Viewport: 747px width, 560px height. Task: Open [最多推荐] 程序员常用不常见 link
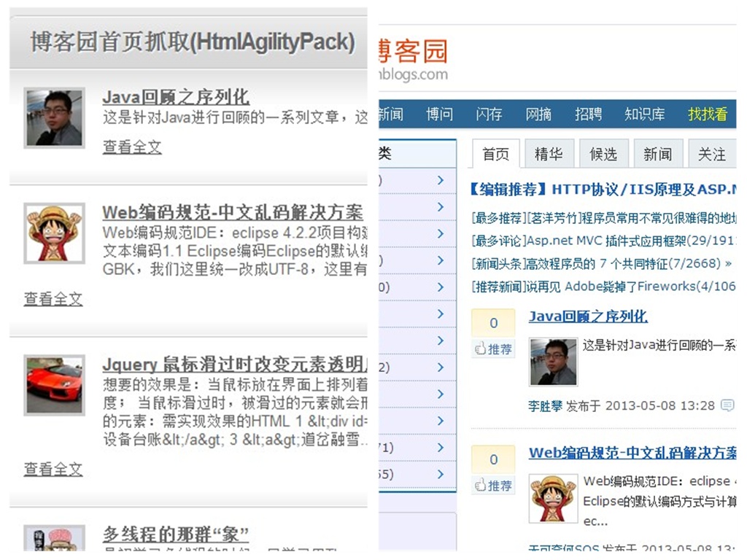point(603,218)
